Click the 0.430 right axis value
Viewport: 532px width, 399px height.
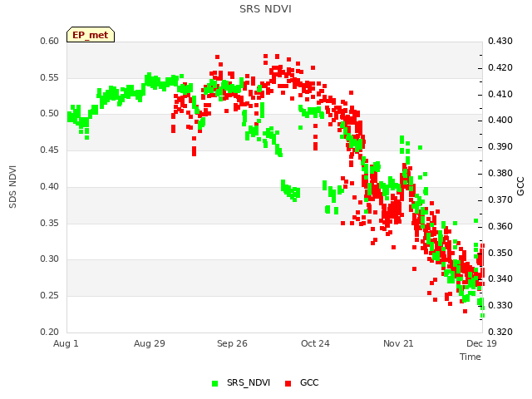coord(500,41)
